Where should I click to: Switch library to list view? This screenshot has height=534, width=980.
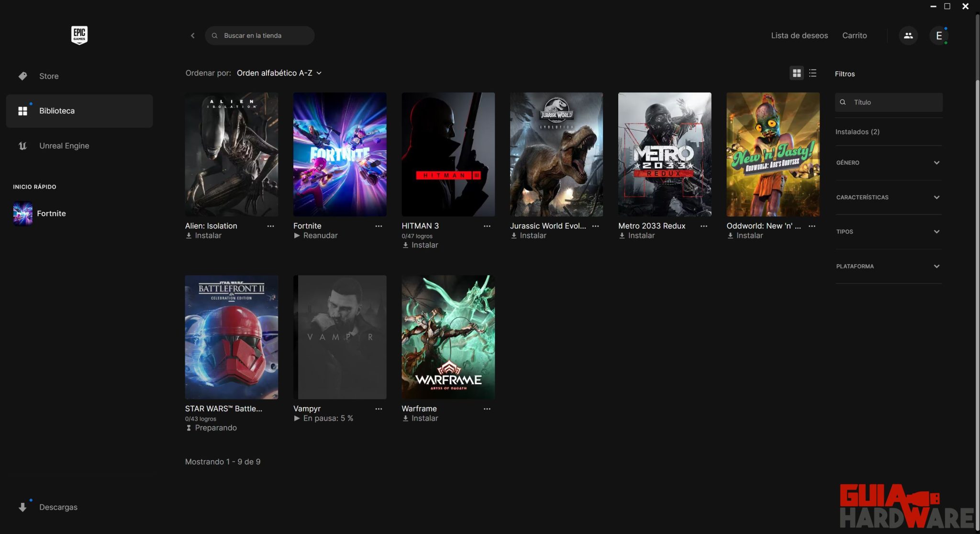click(x=813, y=73)
